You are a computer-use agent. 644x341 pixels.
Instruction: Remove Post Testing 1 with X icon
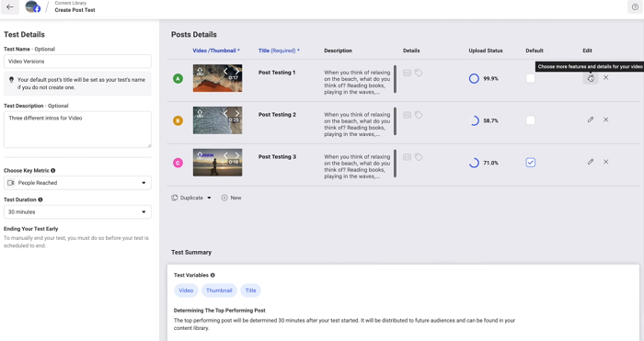click(x=605, y=77)
